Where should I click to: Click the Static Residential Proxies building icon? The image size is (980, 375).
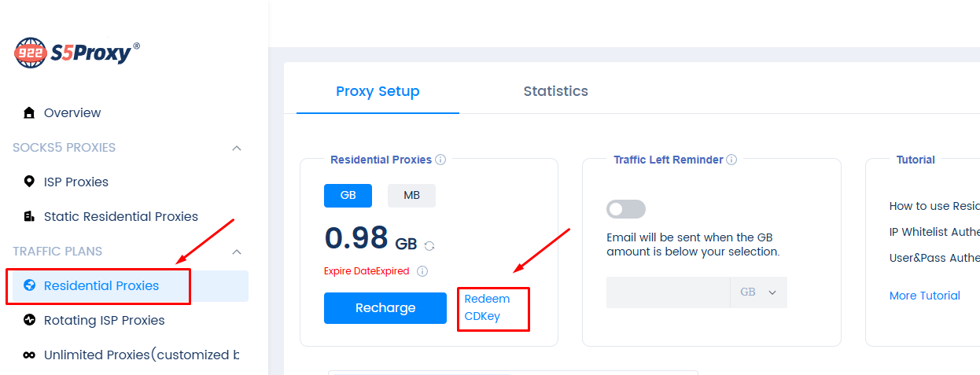pyautogui.click(x=29, y=216)
